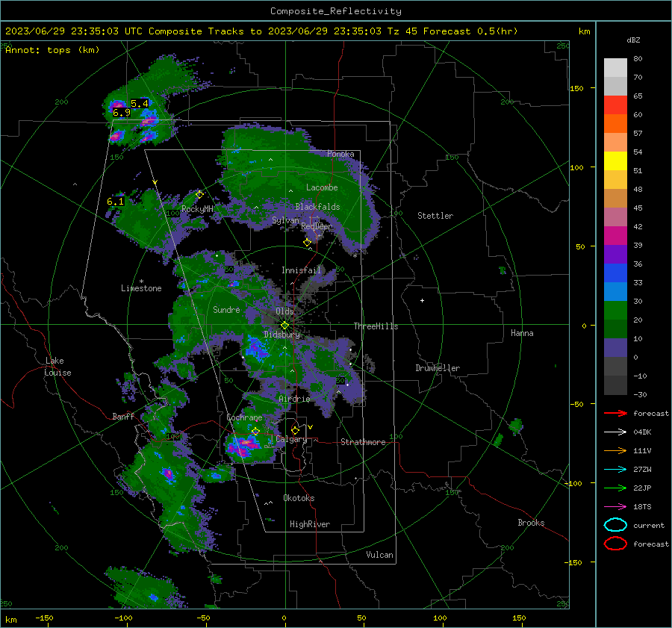Click the small green echo southeast of Drumheller
The image size is (672, 628).
[x=515, y=426]
